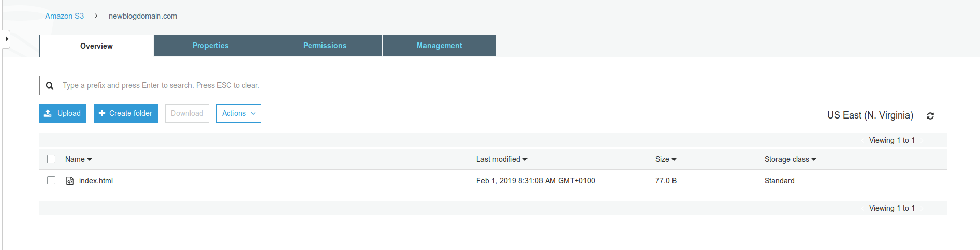This screenshot has height=250, width=980.
Task: Click the Feb 1, 2019 modified date
Action: coord(536,181)
